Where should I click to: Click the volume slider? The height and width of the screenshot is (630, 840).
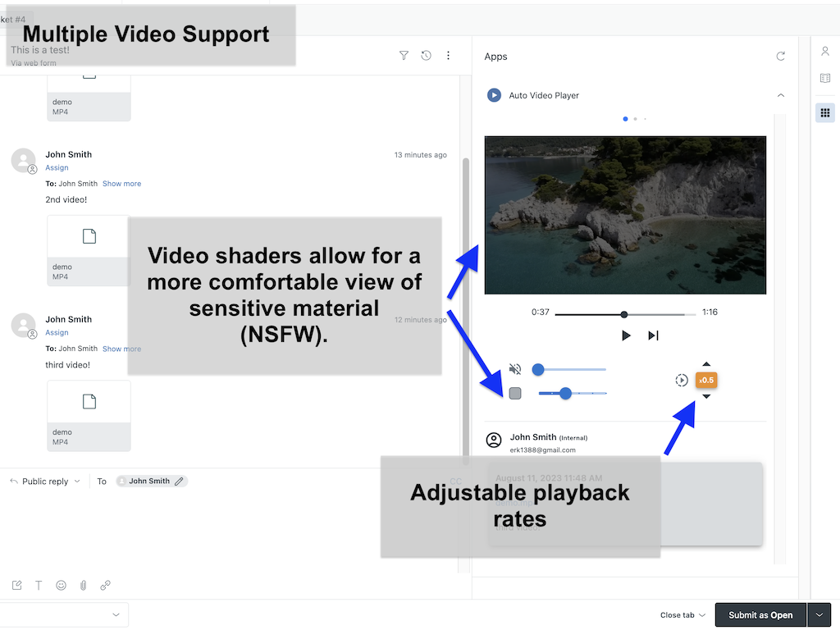(569, 369)
